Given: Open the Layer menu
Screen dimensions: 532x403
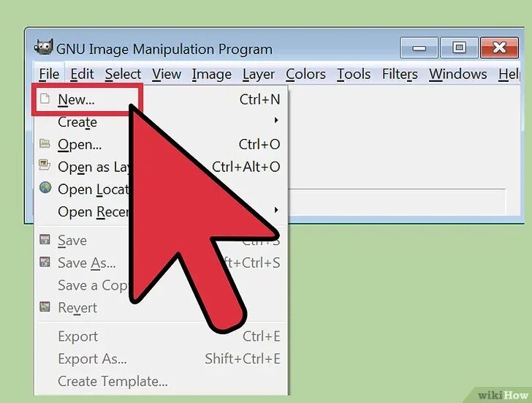Looking at the screenshot, I should point(259,75).
